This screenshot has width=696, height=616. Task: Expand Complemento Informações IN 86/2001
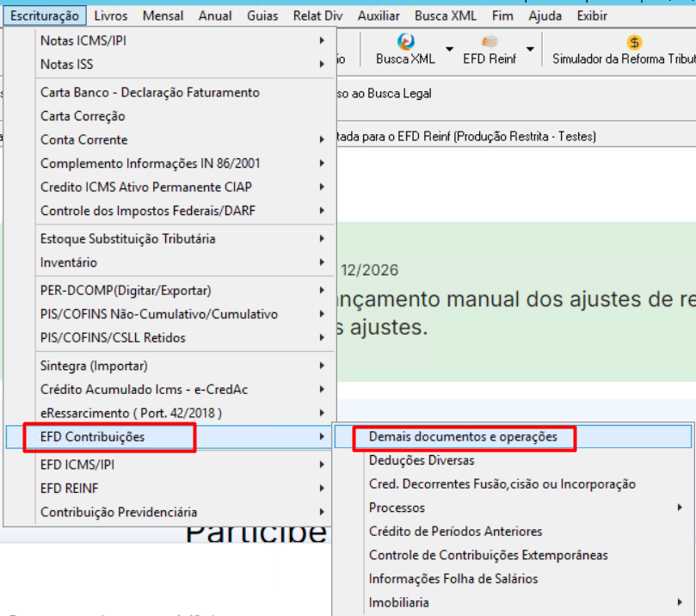click(169, 163)
